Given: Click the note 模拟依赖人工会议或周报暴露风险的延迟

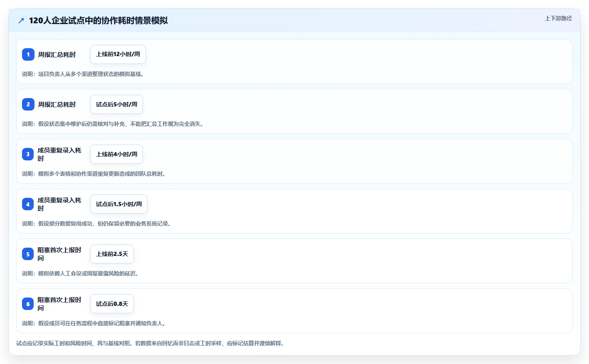Looking at the screenshot, I should (x=80, y=273).
